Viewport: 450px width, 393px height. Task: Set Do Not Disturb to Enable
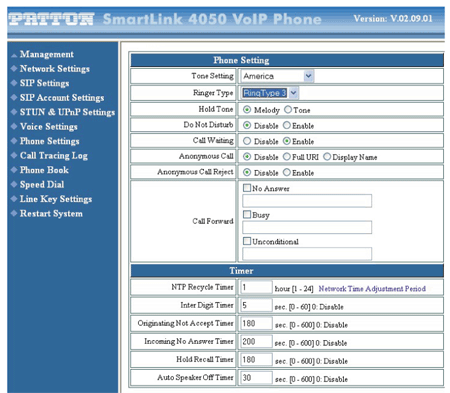(287, 125)
